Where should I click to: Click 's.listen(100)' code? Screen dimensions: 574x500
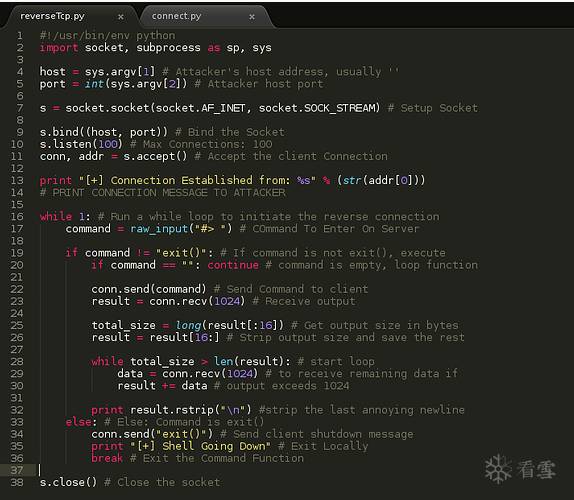[x=81, y=145]
